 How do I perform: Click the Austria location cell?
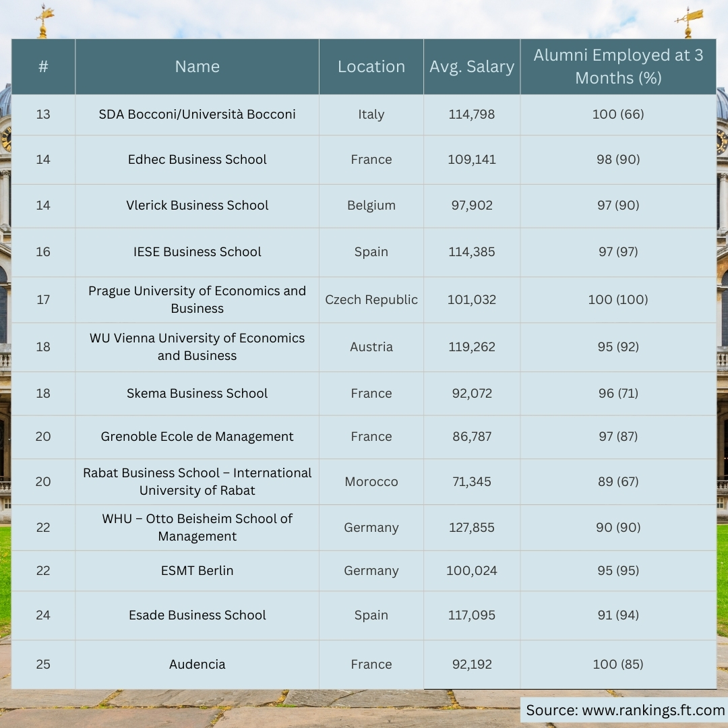[x=371, y=347]
